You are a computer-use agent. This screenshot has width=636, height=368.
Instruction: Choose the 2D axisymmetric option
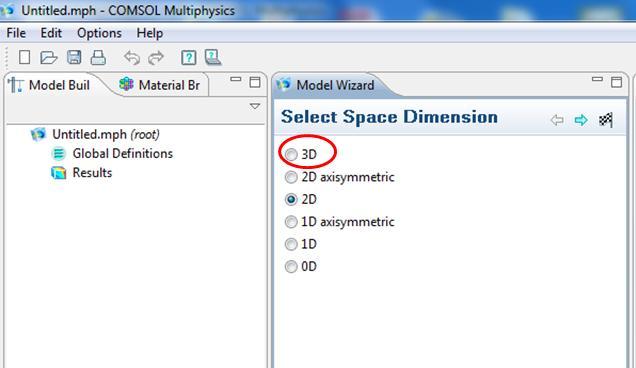291,177
